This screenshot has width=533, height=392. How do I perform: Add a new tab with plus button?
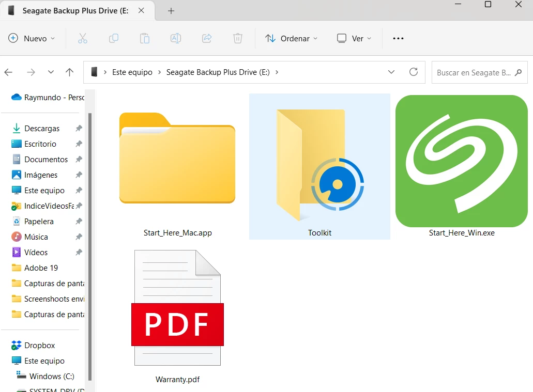tap(171, 11)
